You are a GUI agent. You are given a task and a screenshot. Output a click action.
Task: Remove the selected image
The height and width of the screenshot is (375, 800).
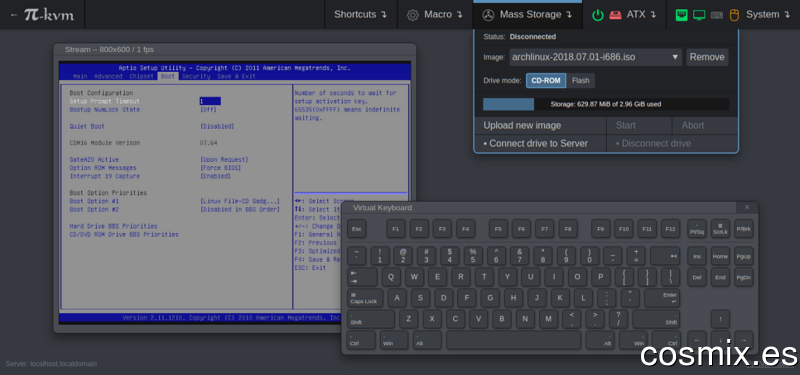[707, 57]
